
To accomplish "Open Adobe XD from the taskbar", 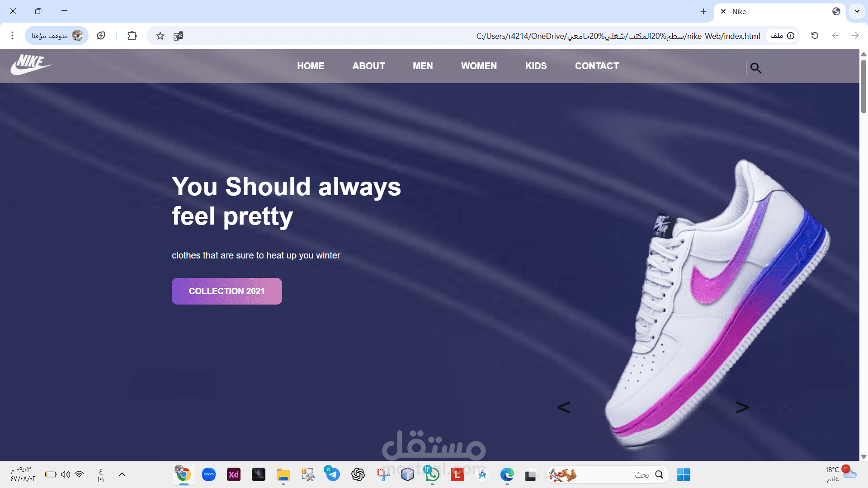I will [x=234, y=474].
